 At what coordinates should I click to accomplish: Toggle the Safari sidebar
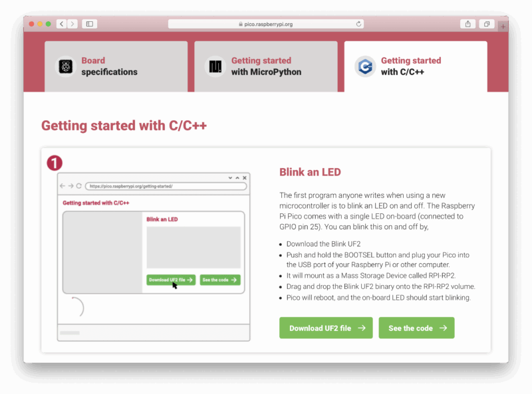point(89,23)
